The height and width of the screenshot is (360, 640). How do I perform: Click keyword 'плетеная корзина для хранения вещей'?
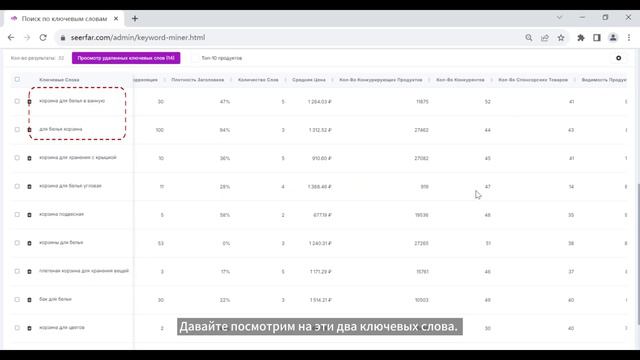(84, 271)
